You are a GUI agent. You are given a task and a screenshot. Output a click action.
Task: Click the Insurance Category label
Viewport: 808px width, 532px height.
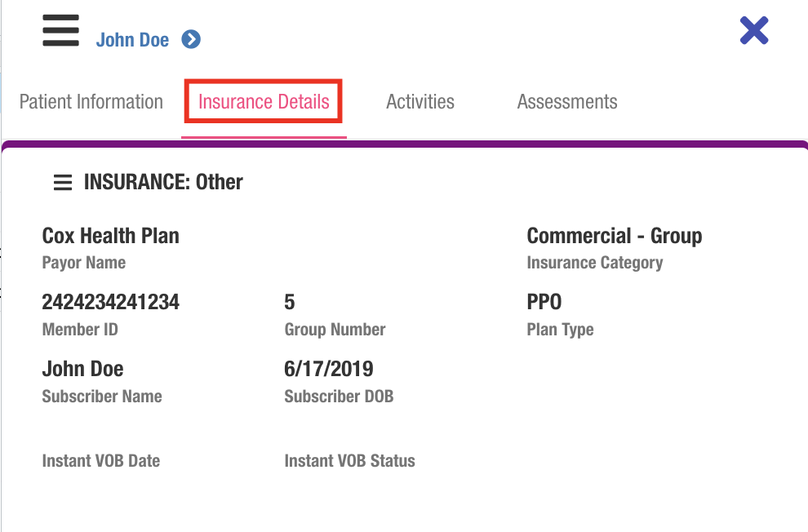pos(595,263)
